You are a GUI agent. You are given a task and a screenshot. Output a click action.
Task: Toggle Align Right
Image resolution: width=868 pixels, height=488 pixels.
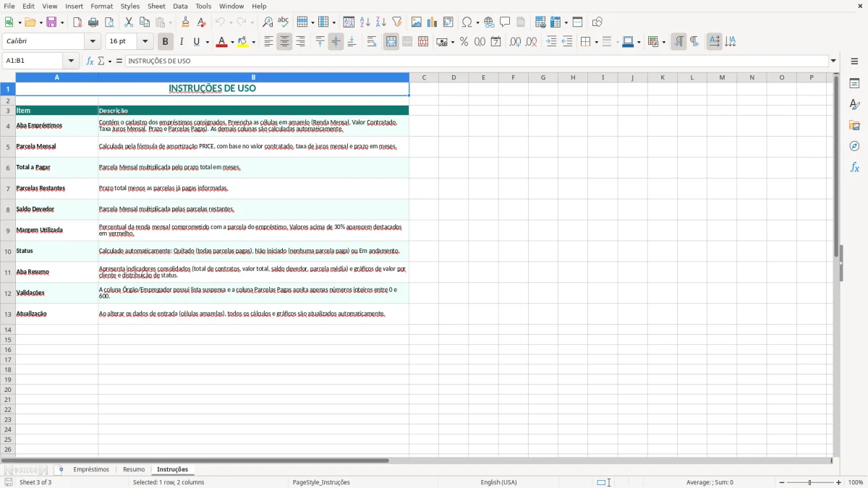pos(300,42)
